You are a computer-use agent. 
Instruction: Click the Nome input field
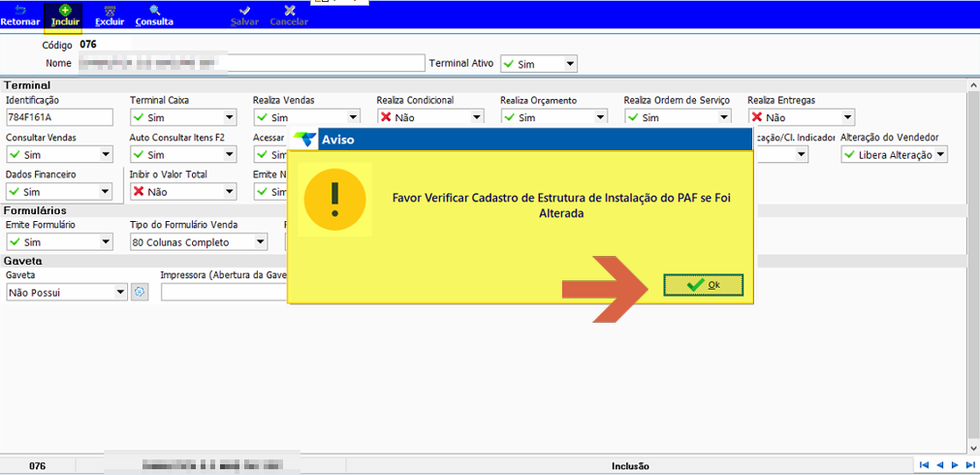click(251, 63)
